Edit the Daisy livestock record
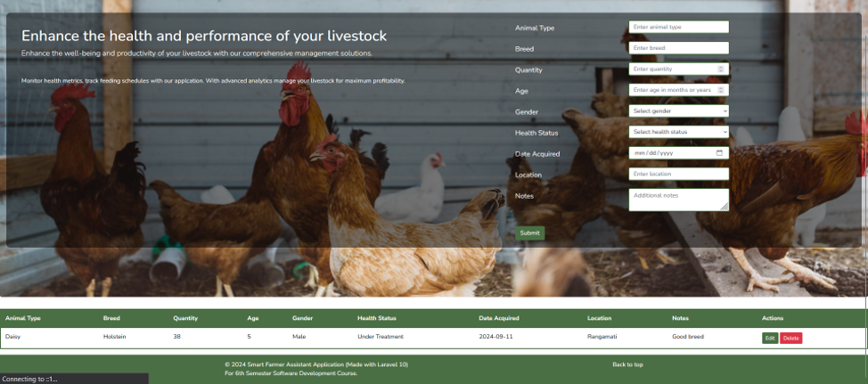This screenshot has height=384, width=868. 769,339
